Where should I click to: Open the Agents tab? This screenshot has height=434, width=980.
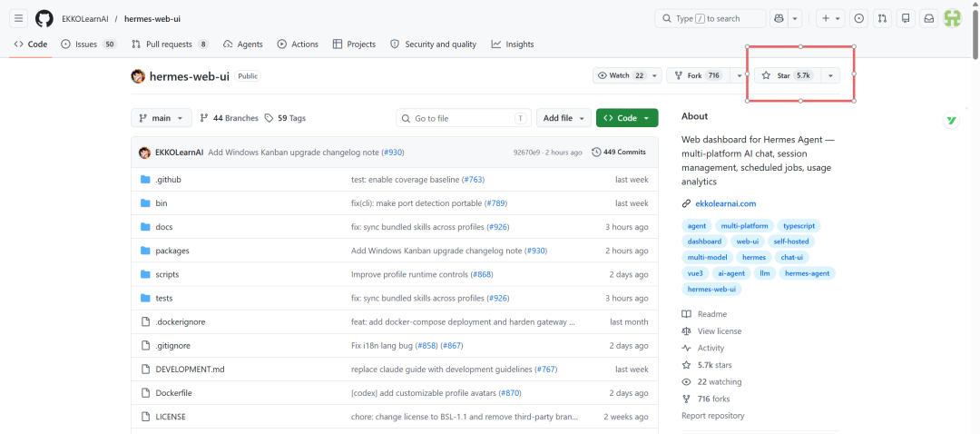[242, 44]
